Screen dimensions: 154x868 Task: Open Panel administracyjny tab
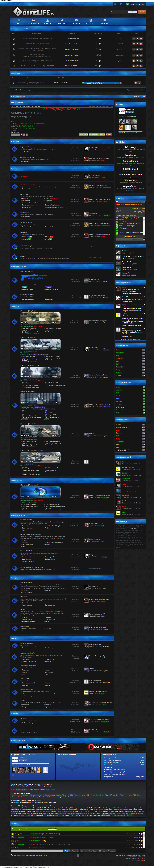pyautogui.click(x=18, y=96)
